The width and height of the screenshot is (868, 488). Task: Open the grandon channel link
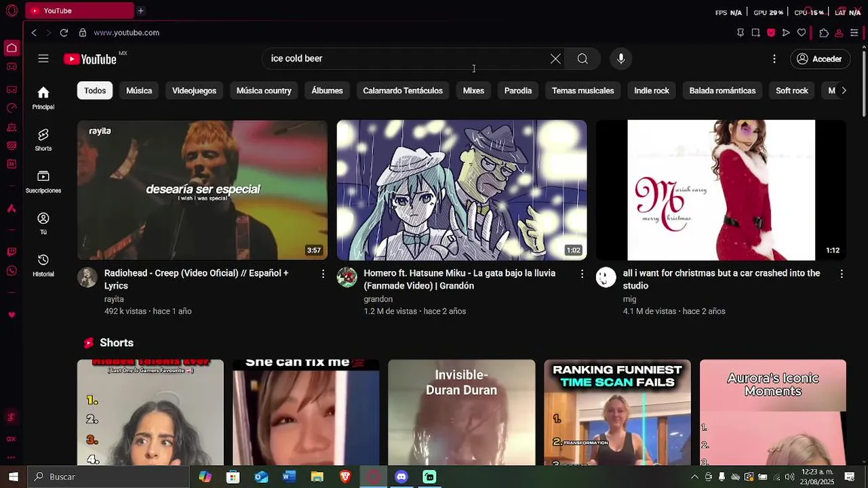[378, 299]
